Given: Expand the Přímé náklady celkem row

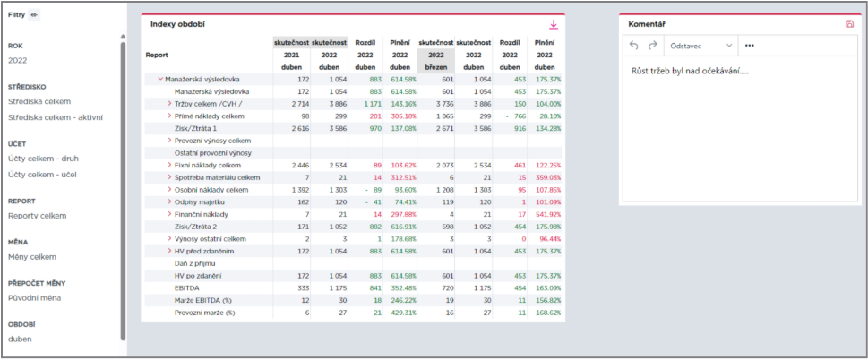Looking at the screenshot, I should [169, 116].
